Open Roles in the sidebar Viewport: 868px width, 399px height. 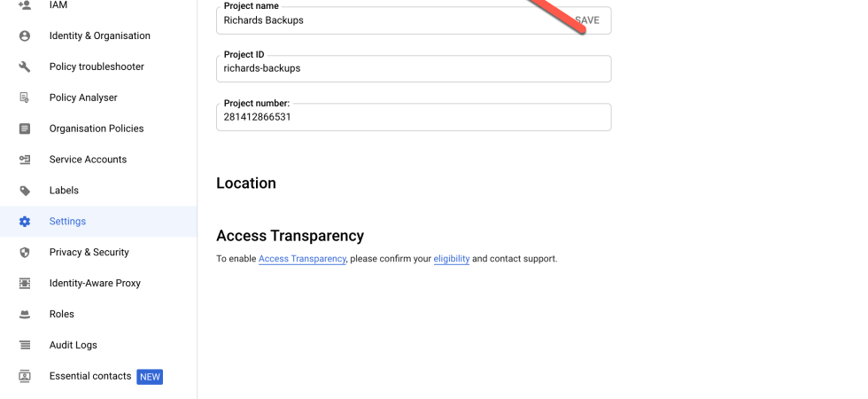pos(62,314)
